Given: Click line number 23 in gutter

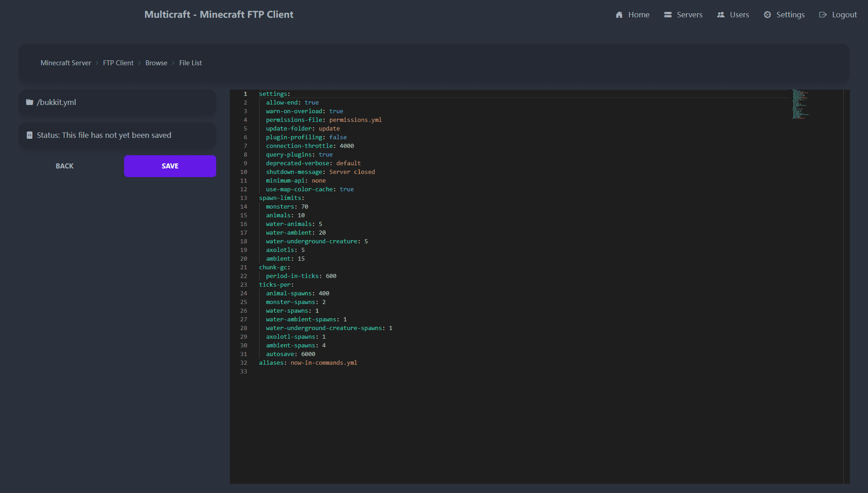Looking at the screenshot, I should [244, 285].
